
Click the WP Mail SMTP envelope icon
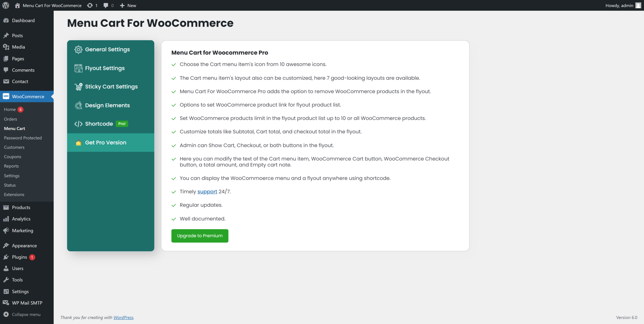coord(6,303)
